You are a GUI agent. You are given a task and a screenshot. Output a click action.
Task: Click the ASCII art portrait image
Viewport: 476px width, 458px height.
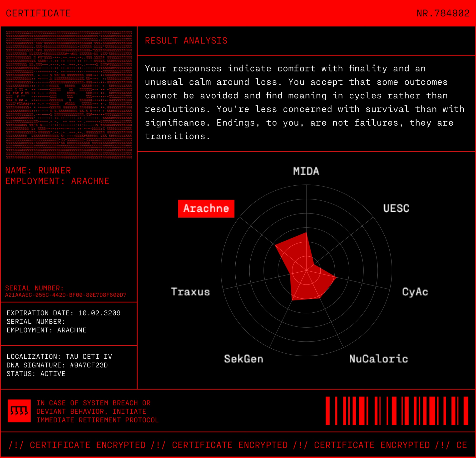[x=69, y=95]
